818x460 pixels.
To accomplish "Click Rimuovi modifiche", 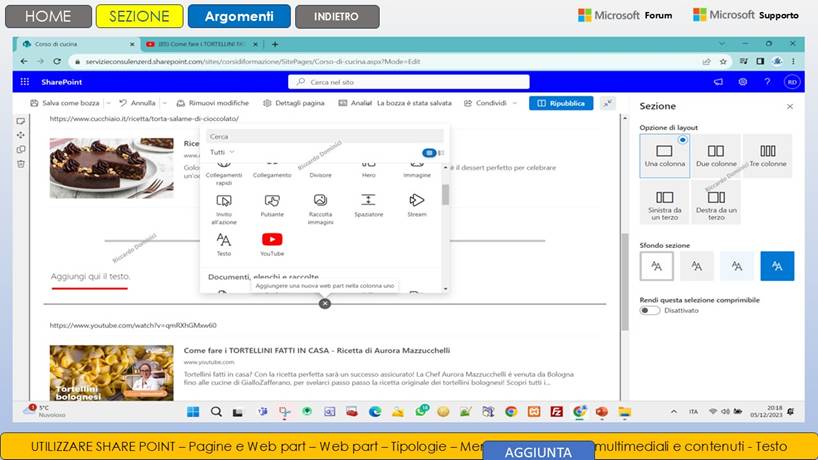I will point(212,103).
